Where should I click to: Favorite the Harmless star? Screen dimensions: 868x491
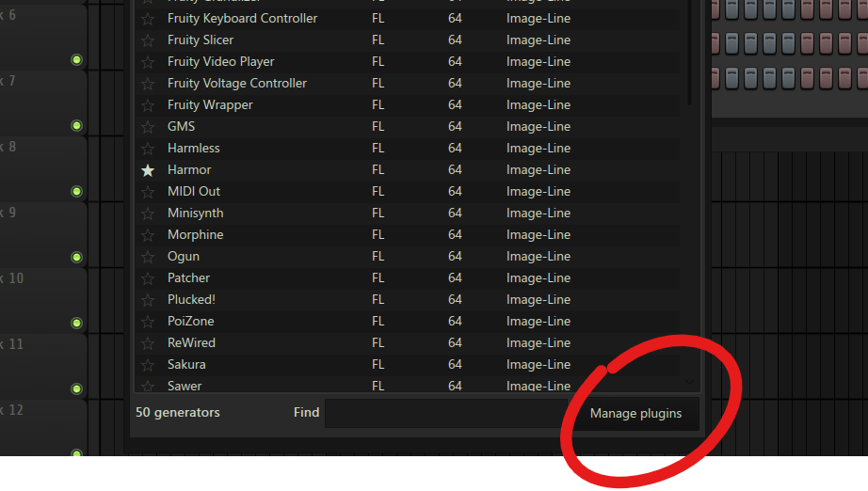pos(147,149)
